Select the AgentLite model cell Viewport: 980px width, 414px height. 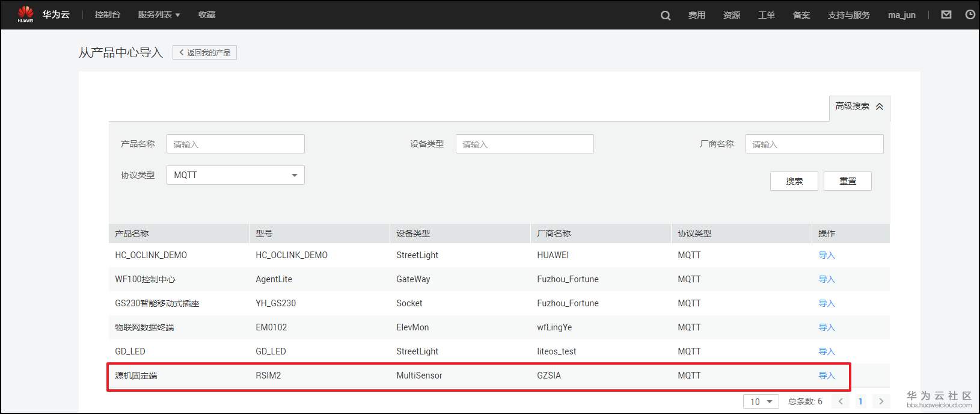[x=274, y=279]
